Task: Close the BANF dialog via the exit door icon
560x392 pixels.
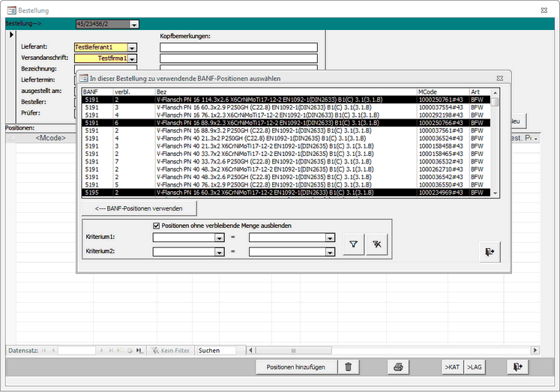Action: pyautogui.click(x=490, y=253)
